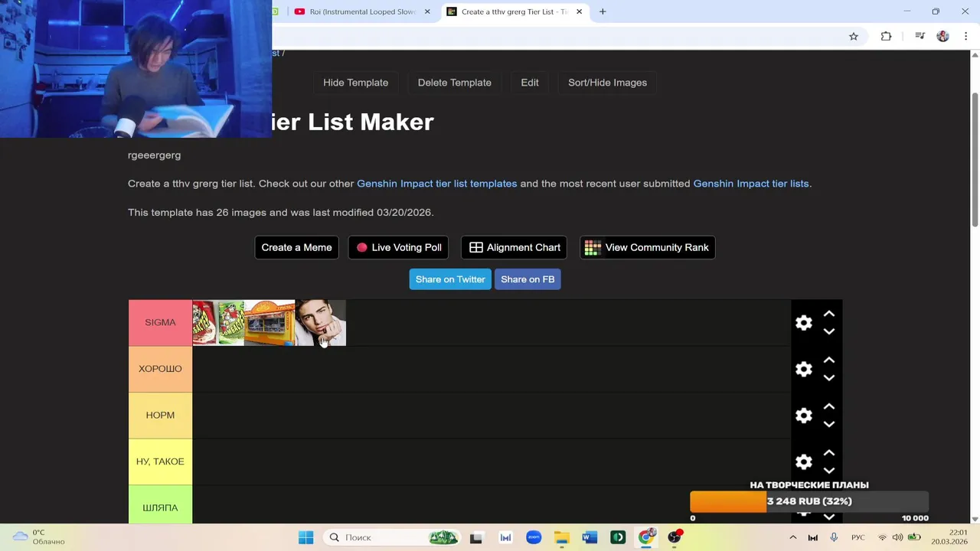Open File Explorer from taskbar
The width and height of the screenshot is (980, 551).
pyautogui.click(x=562, y=537)
